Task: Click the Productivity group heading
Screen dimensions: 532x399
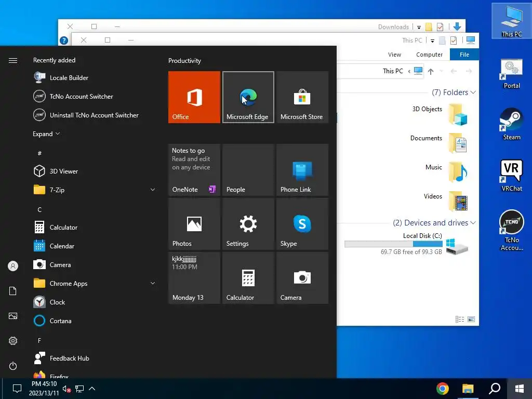Action: 184,61
